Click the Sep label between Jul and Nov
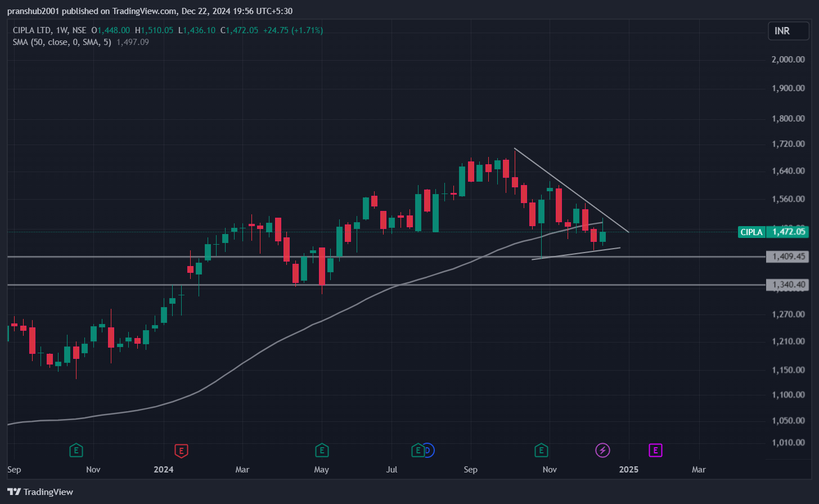Viewport: 819px width, 504px height. [470, 470]
